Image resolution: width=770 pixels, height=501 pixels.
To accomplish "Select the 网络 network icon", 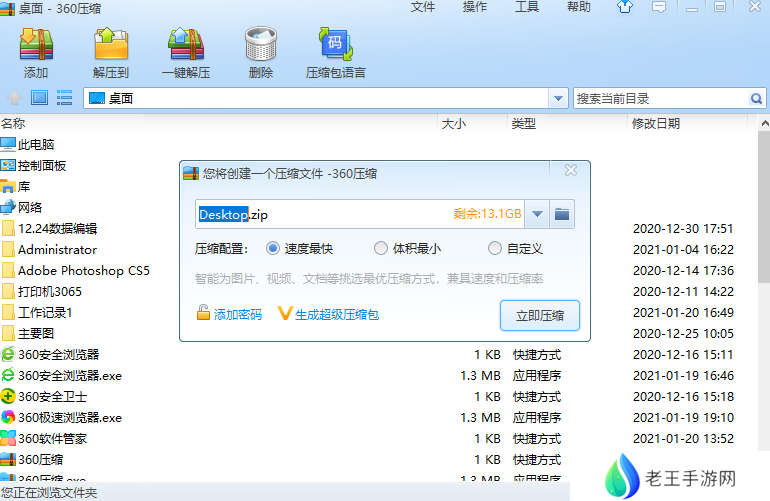I will pos(8,207).
